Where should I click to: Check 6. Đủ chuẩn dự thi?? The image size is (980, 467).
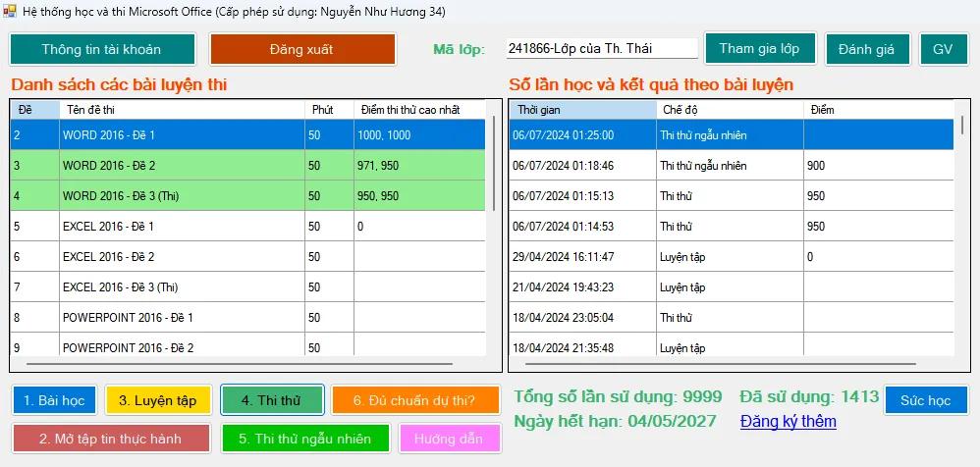(x=415, y=400)
